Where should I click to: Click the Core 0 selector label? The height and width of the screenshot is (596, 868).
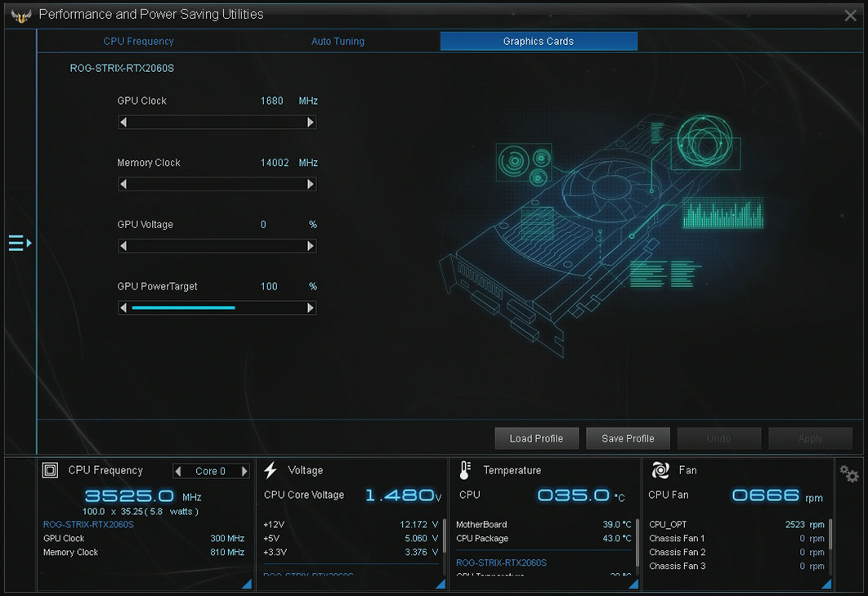(x=210, y=472)
